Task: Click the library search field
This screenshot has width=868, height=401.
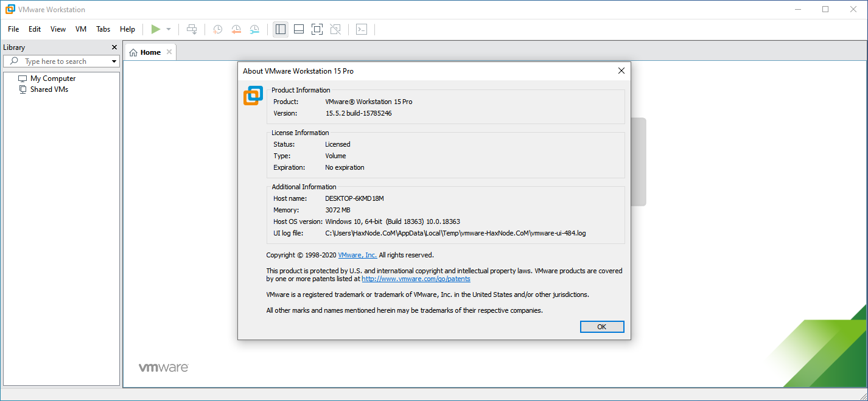Action: tap(61, 61)
